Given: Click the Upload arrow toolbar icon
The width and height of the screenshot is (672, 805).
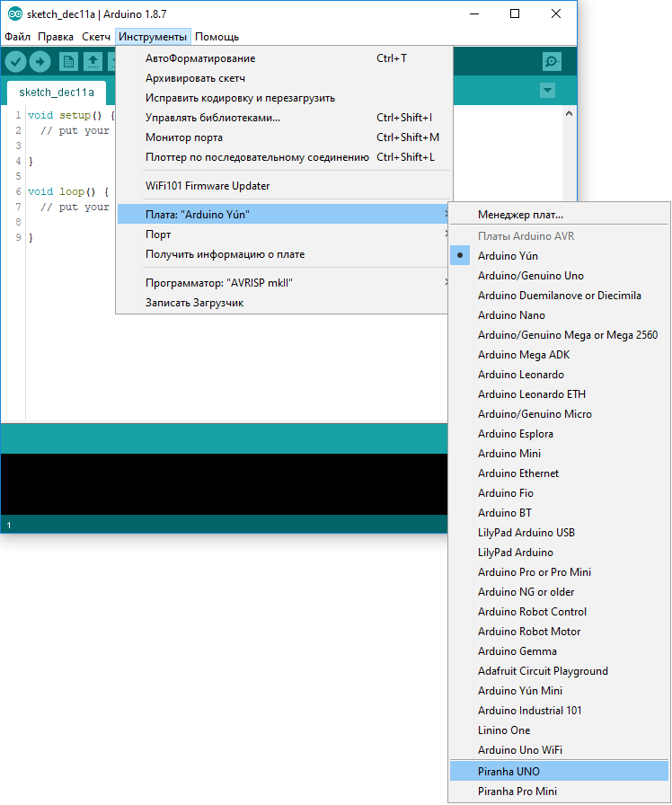Looking at the screenshot, I should tap(40, 62).
